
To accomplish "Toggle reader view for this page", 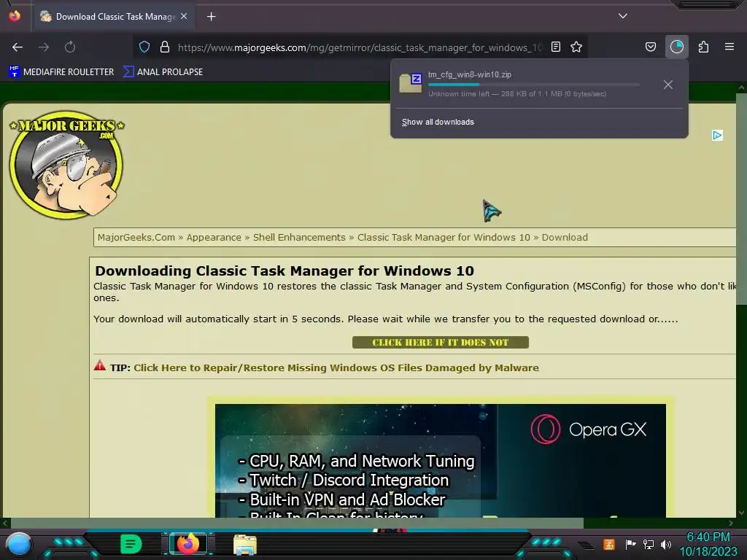I will [555, 47].
